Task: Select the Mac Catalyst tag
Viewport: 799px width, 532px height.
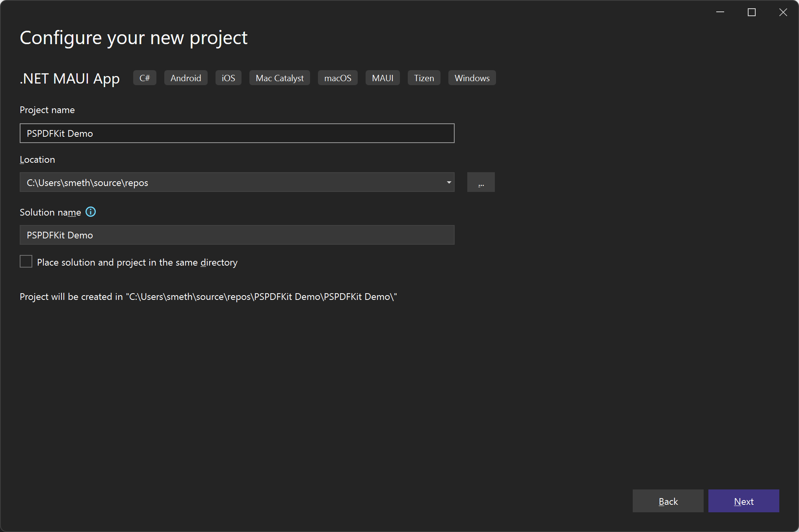Action: [279, 78]
